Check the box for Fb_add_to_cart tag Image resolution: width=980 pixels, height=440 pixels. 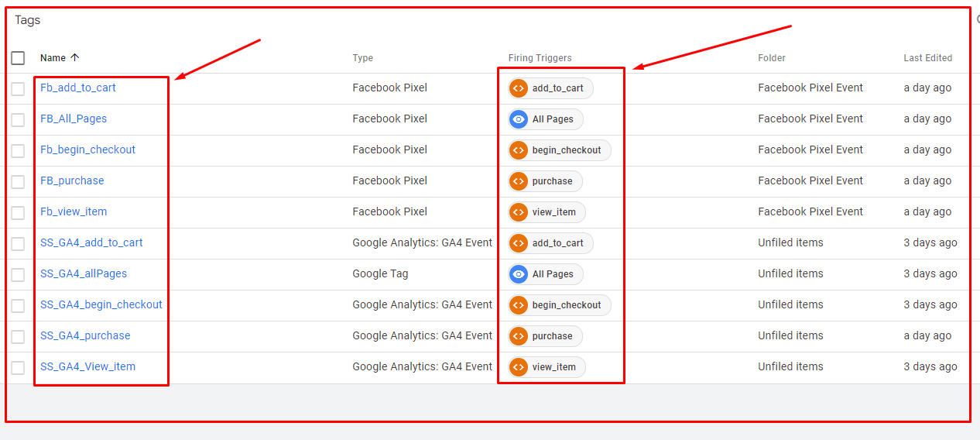pyautogui.click(x=18, y=88)
